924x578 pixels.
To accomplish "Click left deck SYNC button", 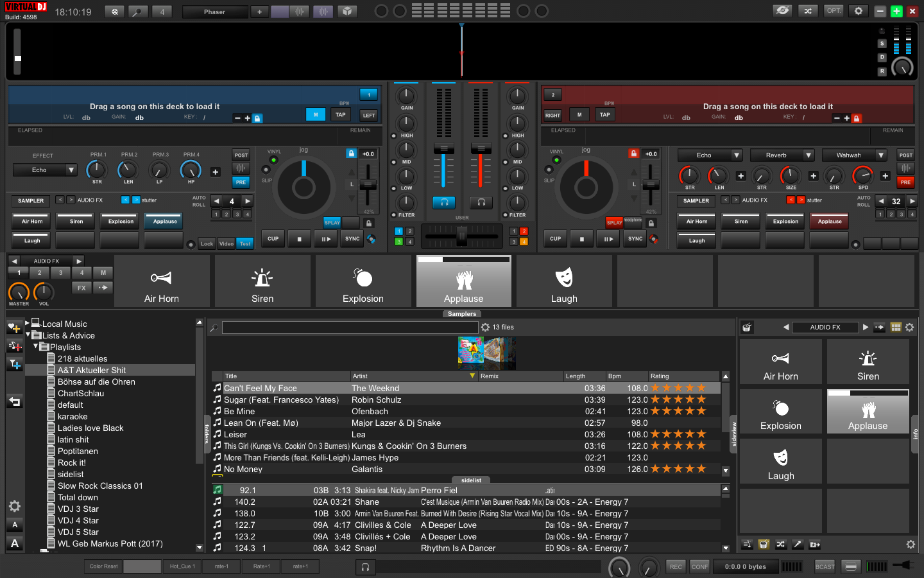I will coord(352,239).
